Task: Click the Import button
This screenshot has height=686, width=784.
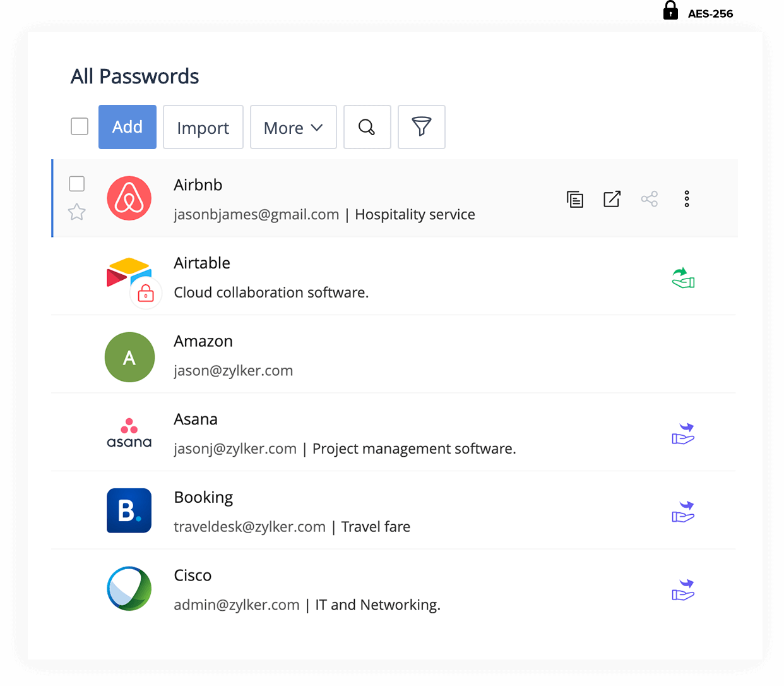Action: click(203, 128)
